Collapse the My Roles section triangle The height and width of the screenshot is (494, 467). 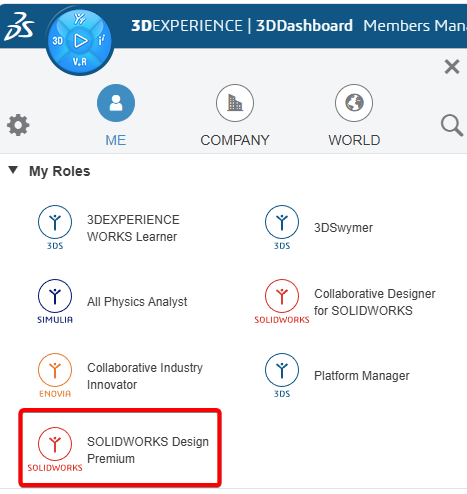(x=13, y=170)
